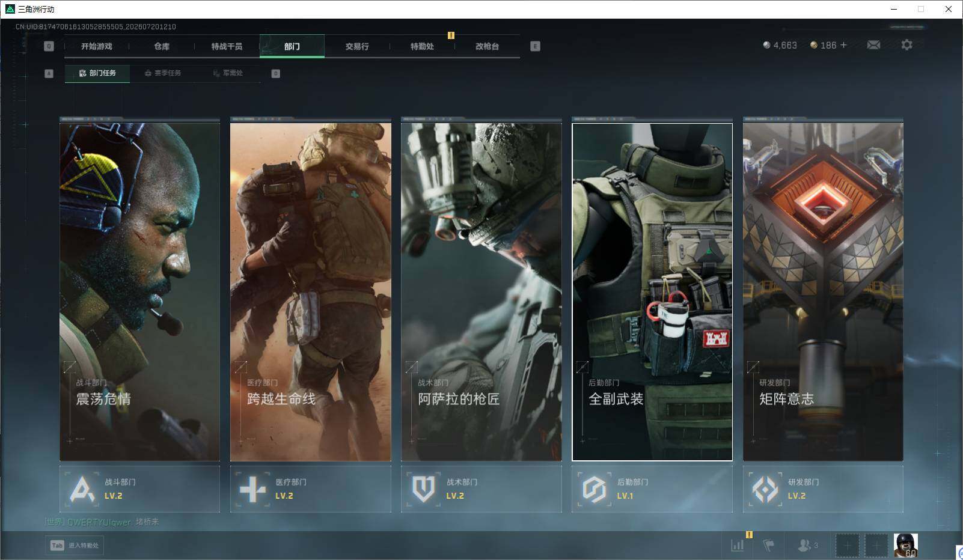
Task: Click the 医疗部门 LV.2 level label
Action: tap(284, 496)
